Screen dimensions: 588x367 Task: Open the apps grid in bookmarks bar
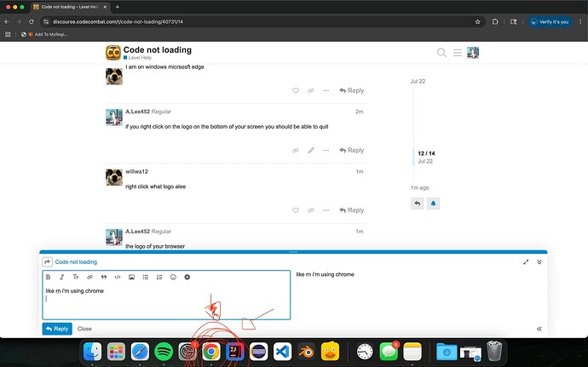(8, 35)
